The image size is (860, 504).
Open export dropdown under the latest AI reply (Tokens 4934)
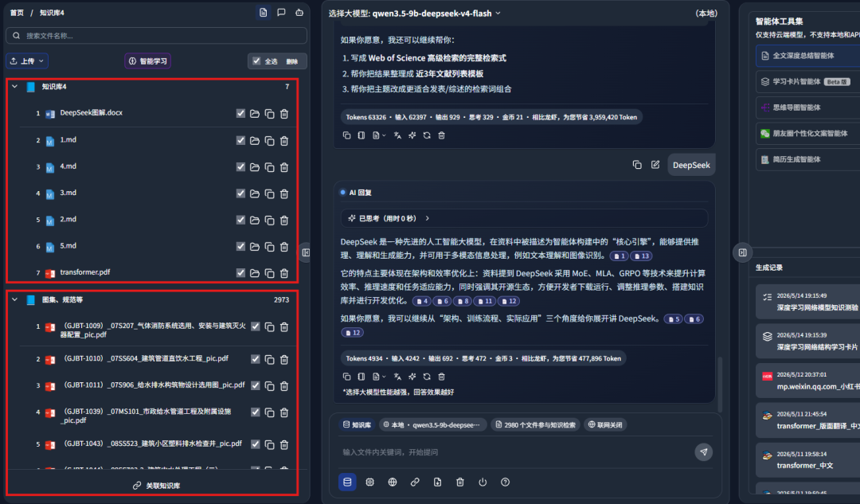click(379, 377)
